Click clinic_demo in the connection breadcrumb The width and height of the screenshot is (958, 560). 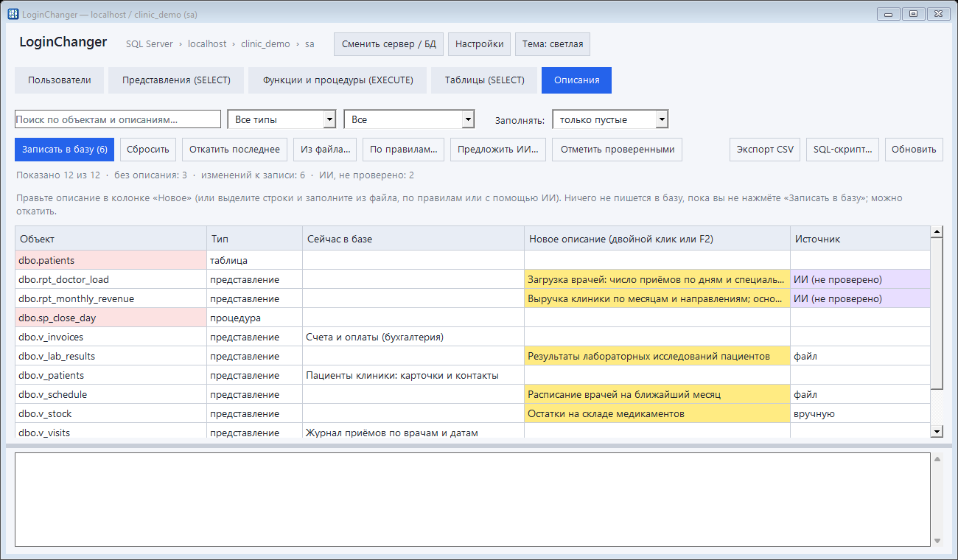[265, 44]
